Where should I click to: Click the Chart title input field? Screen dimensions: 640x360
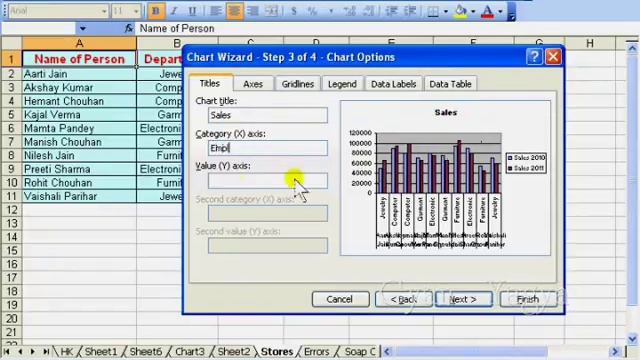(x=268, y=115)
